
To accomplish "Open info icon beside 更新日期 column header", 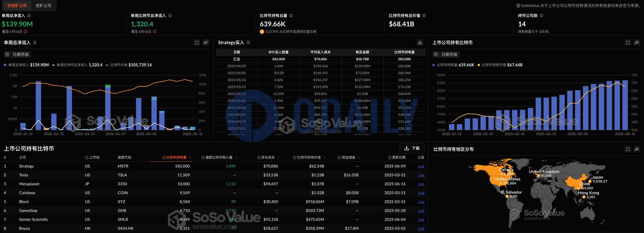I will (390, 157).
